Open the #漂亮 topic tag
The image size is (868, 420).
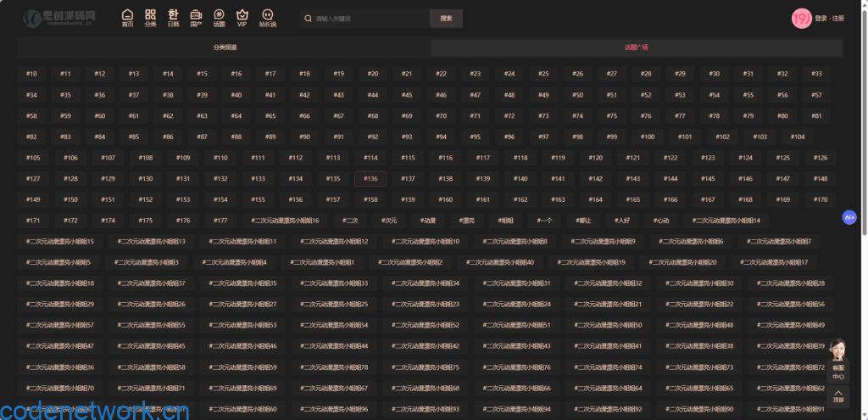pos(466,221)
